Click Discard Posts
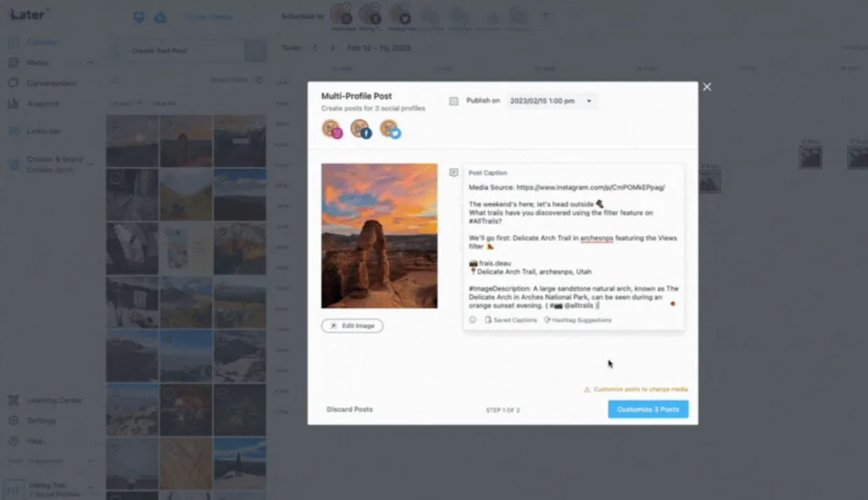Screen dimensions: 868x500 350,409
